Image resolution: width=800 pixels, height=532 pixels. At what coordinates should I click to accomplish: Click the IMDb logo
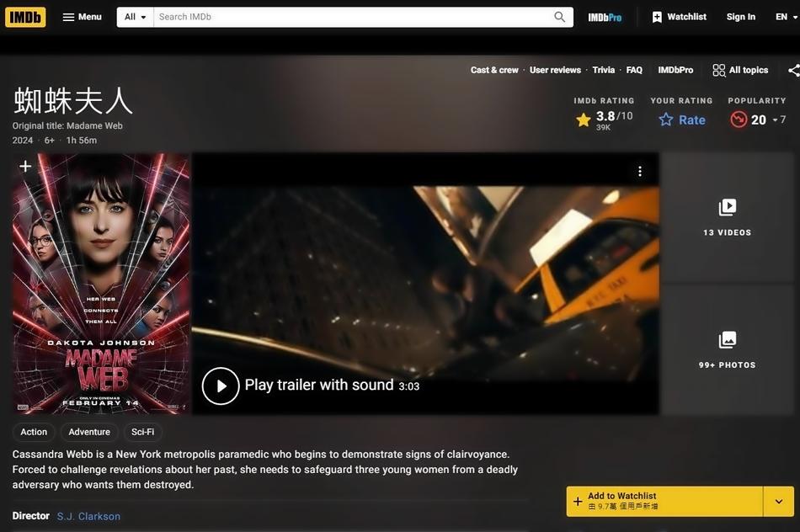tap(25, 17)
